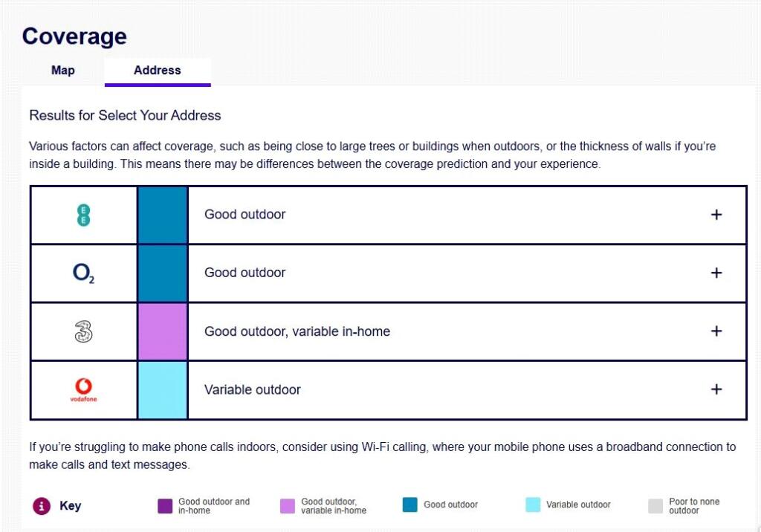
Task: Click the Key information icon
Action: pyautogui.click(x=42, y=506)
